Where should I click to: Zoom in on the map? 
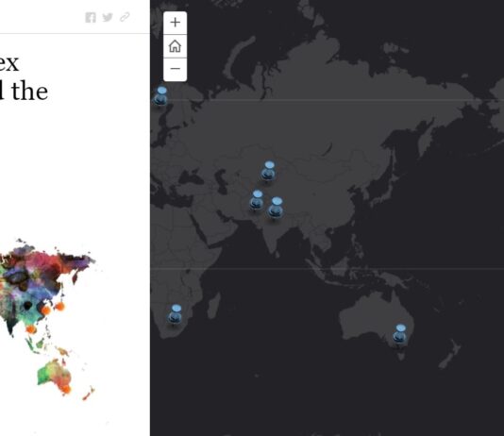[176, 23]
